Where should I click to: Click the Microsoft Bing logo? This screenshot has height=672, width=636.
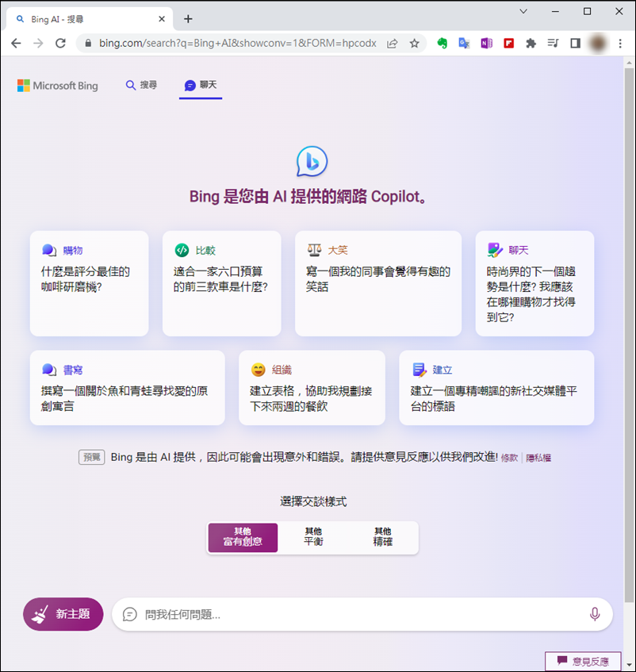tap(57, 86)
